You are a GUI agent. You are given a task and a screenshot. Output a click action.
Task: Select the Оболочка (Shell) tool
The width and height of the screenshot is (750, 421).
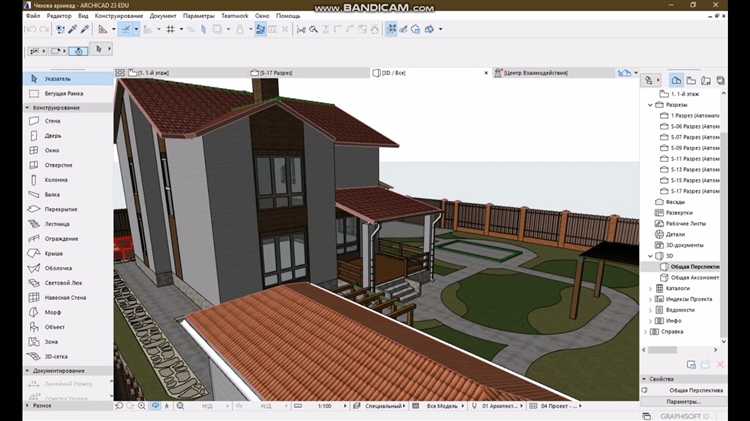pos(68,268)
